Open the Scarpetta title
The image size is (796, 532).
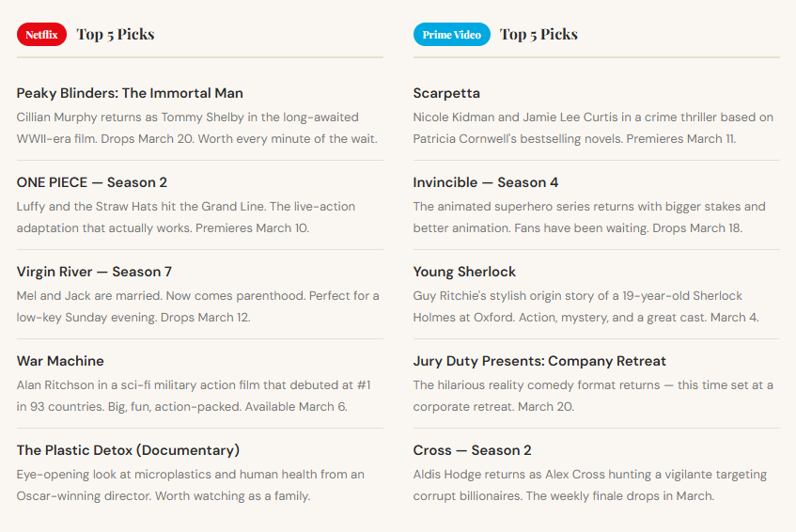coord(446,93)
